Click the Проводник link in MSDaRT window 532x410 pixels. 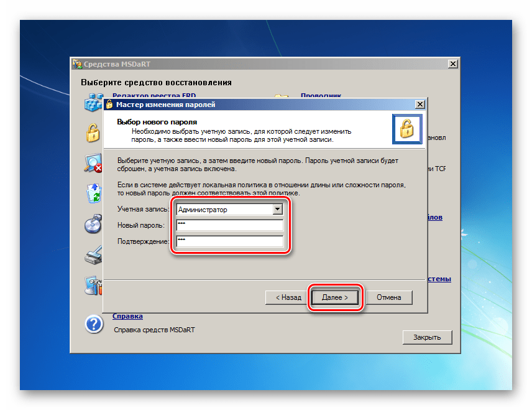(x=321, y=96)
